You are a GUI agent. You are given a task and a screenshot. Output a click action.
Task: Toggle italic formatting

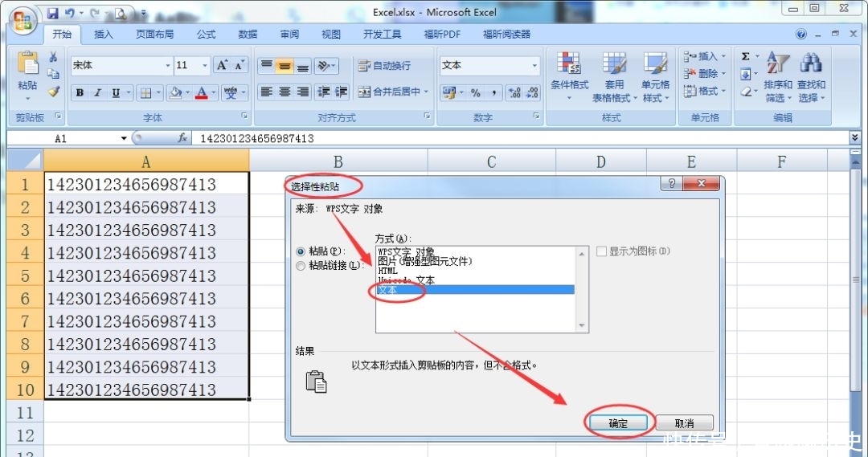[x=97, y=92]
